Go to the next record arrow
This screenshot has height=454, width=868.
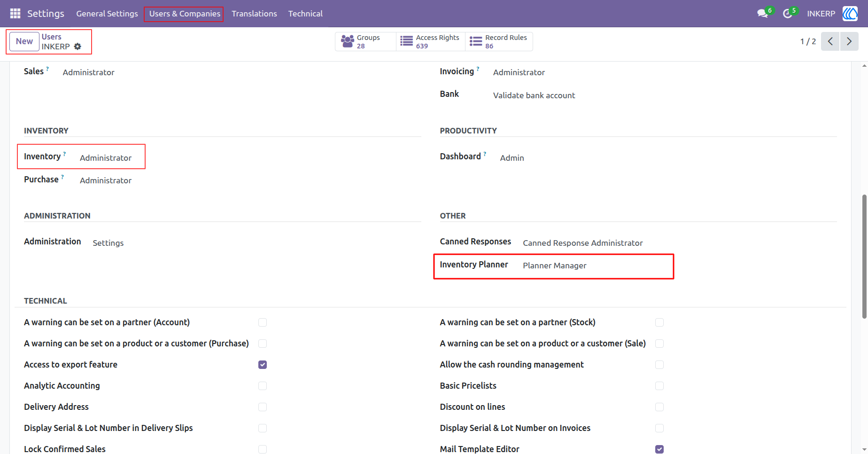click(849, 41)
